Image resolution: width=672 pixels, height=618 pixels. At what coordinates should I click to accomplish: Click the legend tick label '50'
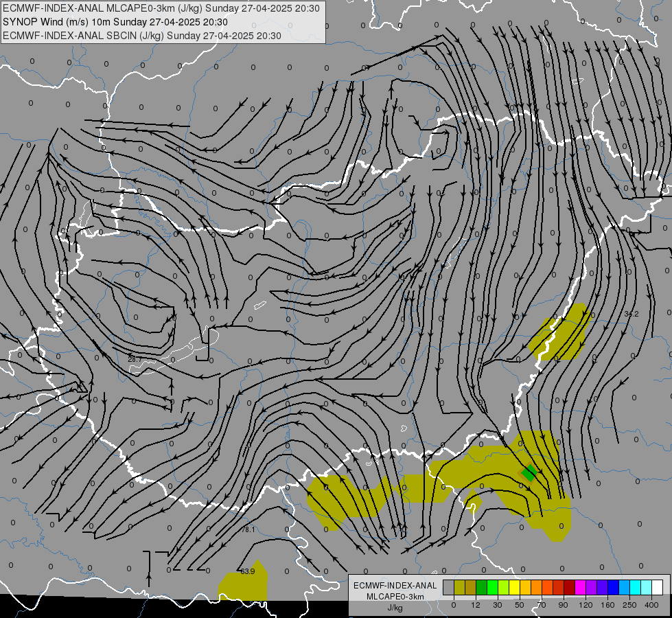[x=520, y=605]
